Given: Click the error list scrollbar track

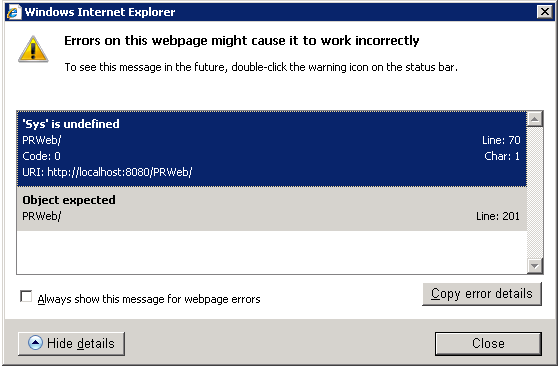Looking at the screenshot, I should click(x=535, y=192).
